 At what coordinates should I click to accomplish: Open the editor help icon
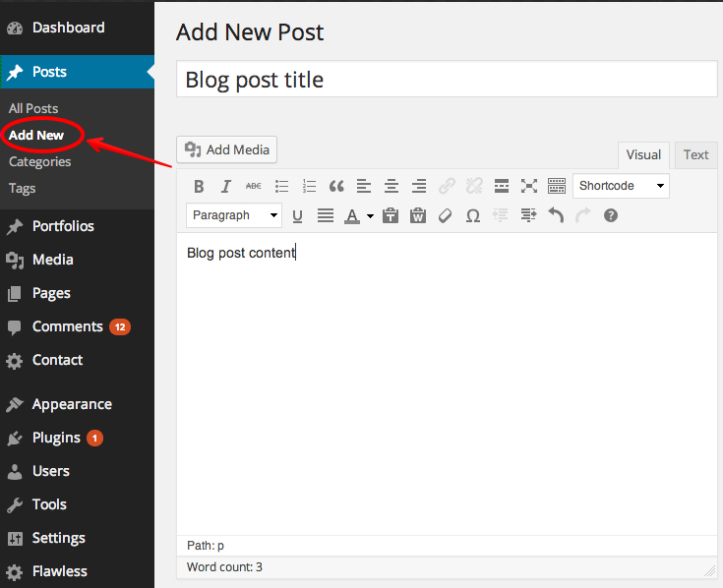[x=611, y=215]
